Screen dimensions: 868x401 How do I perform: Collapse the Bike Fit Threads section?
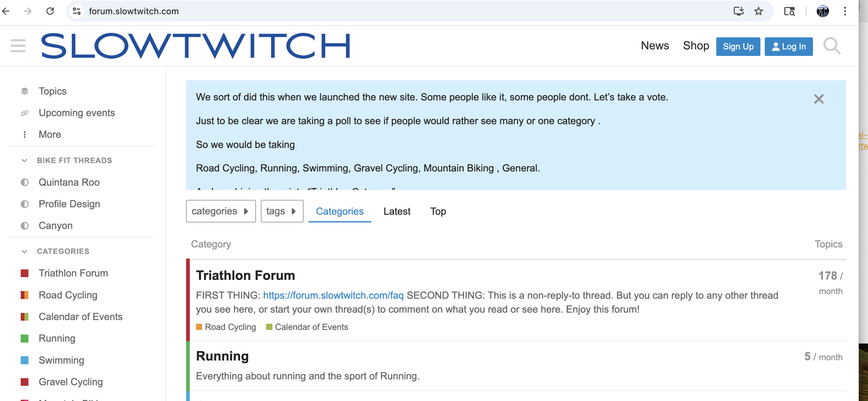tap(25, 161)
